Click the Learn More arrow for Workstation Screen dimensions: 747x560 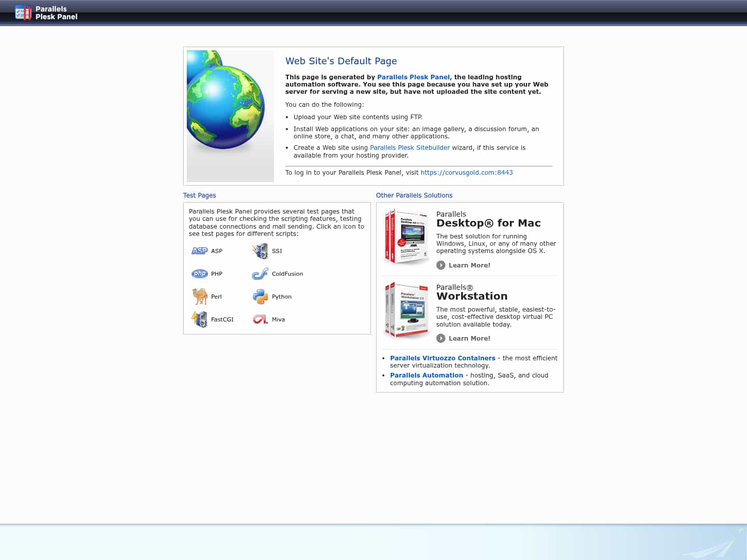tap(441, 338)
